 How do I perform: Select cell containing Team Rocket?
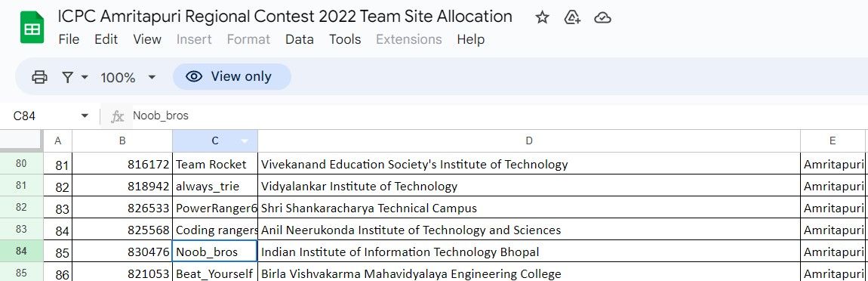(215, 164)
